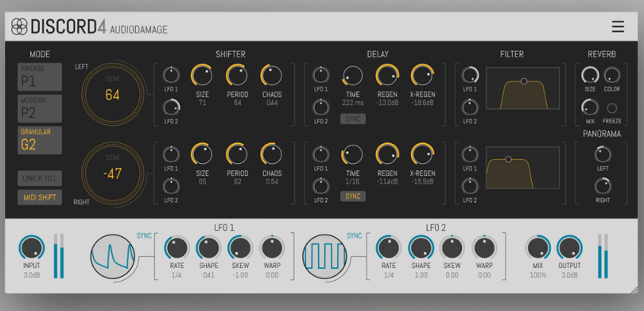Click the LFO 1 waveform display
644x311 pixels.
(x=113, y=256)
